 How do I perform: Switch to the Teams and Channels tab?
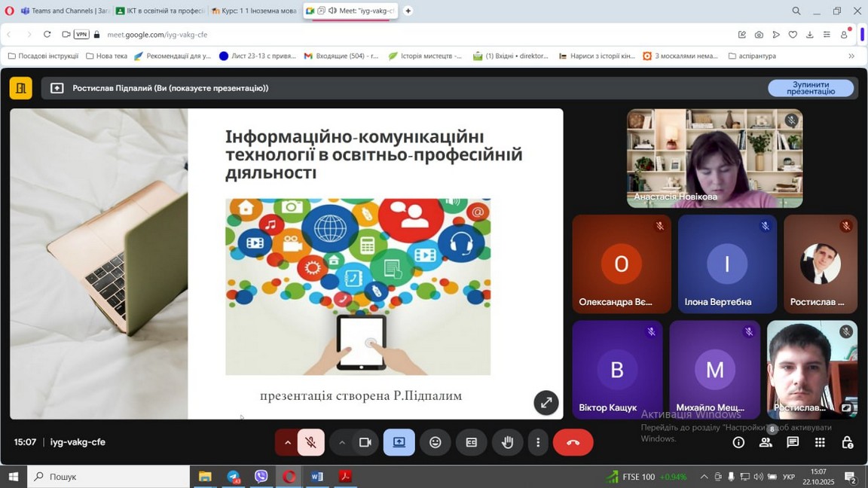pyautogui.click(x=64, y=11)
